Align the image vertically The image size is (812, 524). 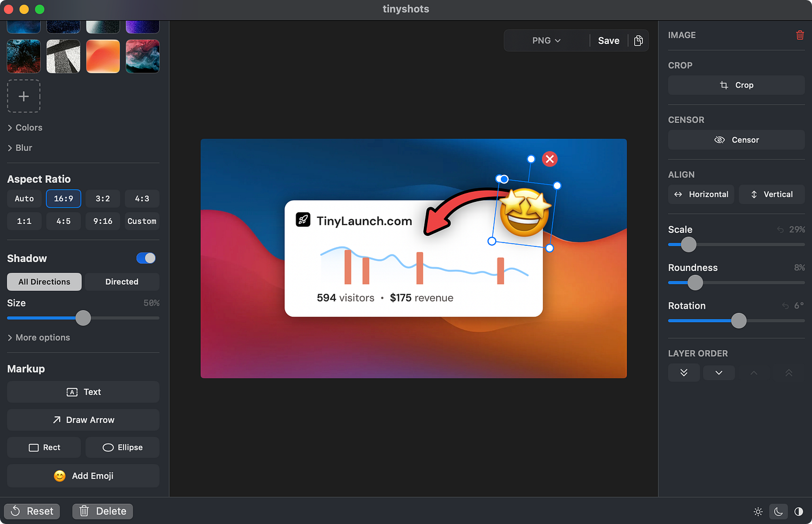[772, 195]
